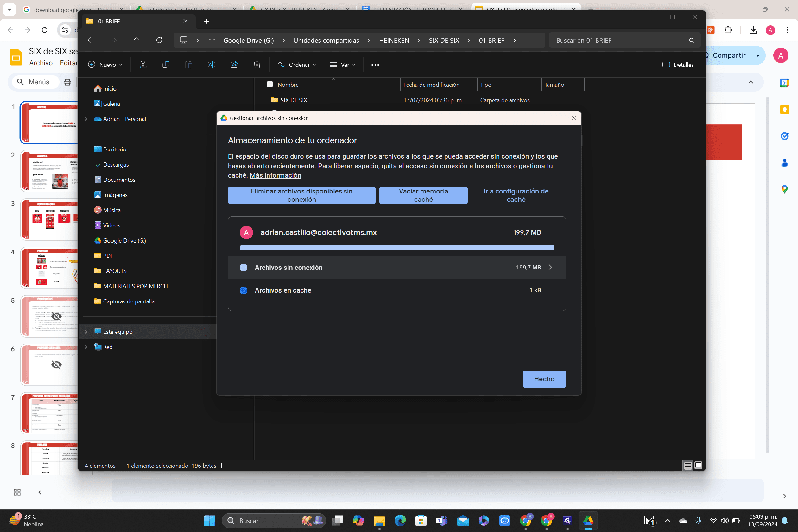Viewport: 798px width, 532px height.
Task: Open Chrome downloads icon
Action: [753, 30]
